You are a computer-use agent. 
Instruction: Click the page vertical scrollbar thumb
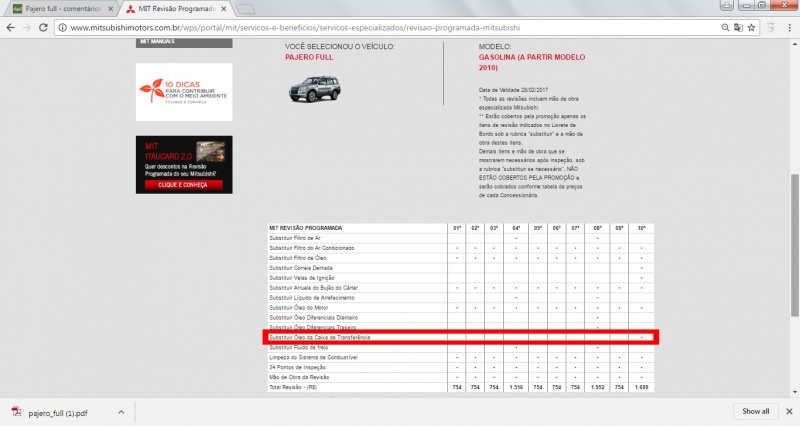pyautogui.click(x=795, y=245)
